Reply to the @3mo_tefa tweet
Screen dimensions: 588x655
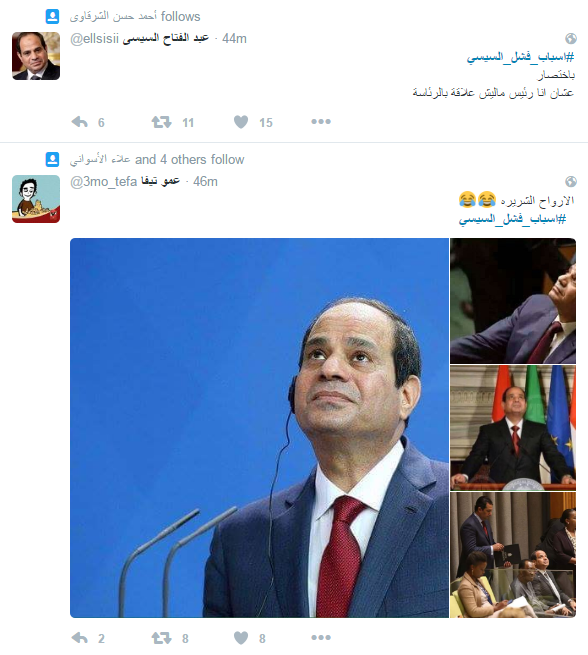tap(80, 638)
